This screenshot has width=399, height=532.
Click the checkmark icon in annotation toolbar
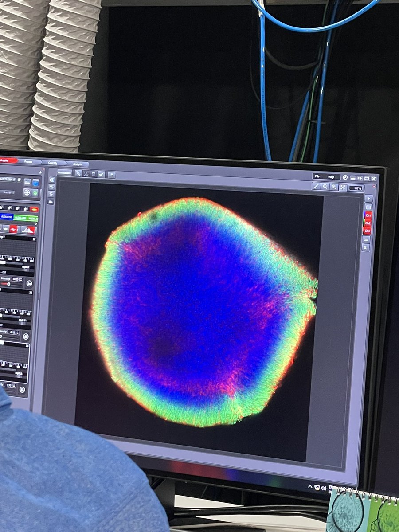(x=101, y=175)
